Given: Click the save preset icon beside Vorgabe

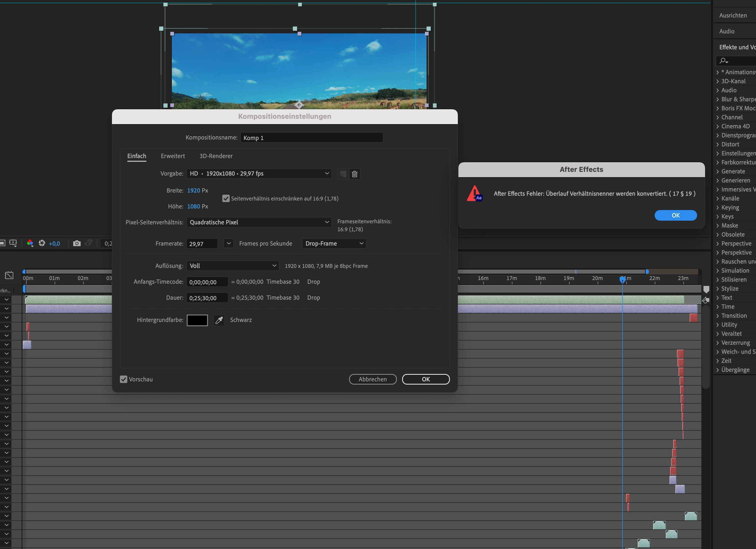Looking at the screenshot, I should click(x=343, y=174).
